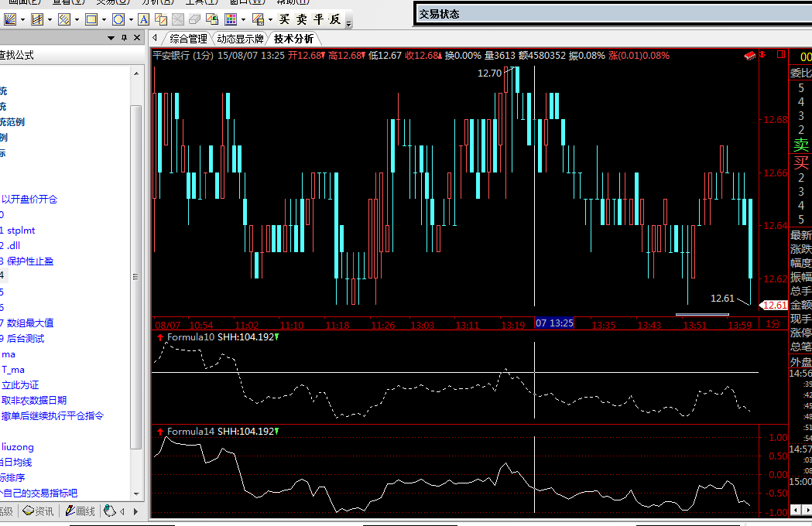Click the 卖 (sell) toolbar button
Viewport: 812px width, 526px height.
(301, 19)
